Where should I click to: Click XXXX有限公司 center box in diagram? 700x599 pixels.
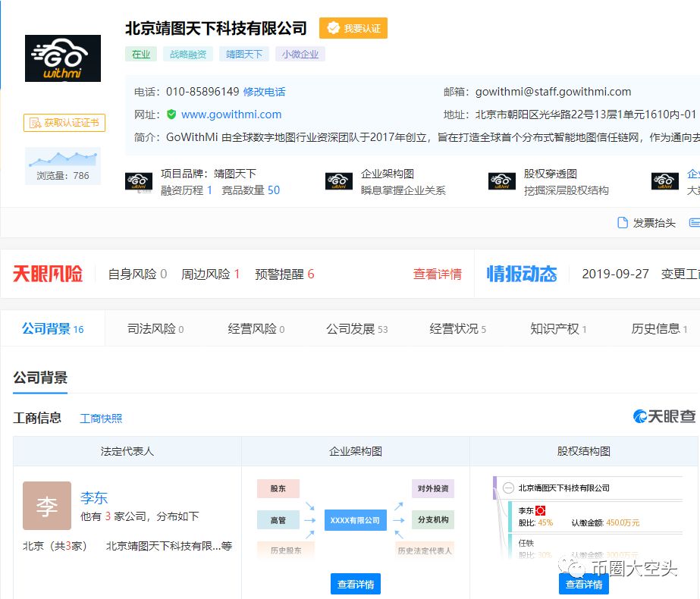click(x=356, y=520)
